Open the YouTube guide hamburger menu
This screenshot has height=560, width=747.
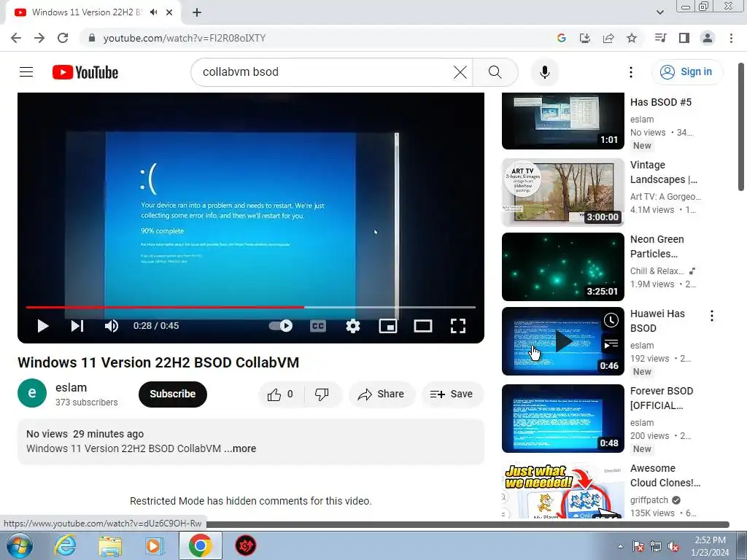click(x=26, y=72)
